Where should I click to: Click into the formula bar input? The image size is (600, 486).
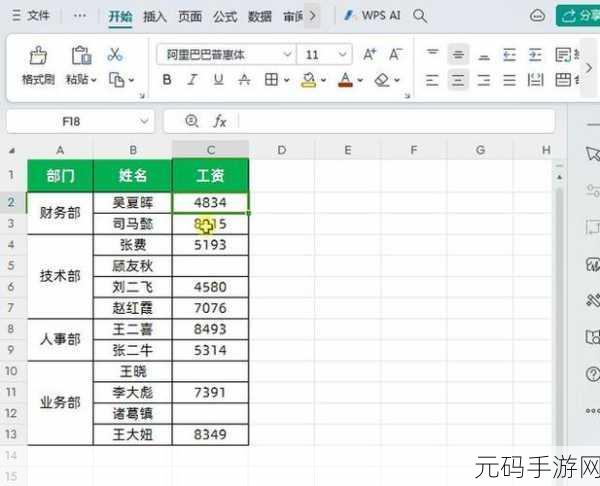click(396, 122)
